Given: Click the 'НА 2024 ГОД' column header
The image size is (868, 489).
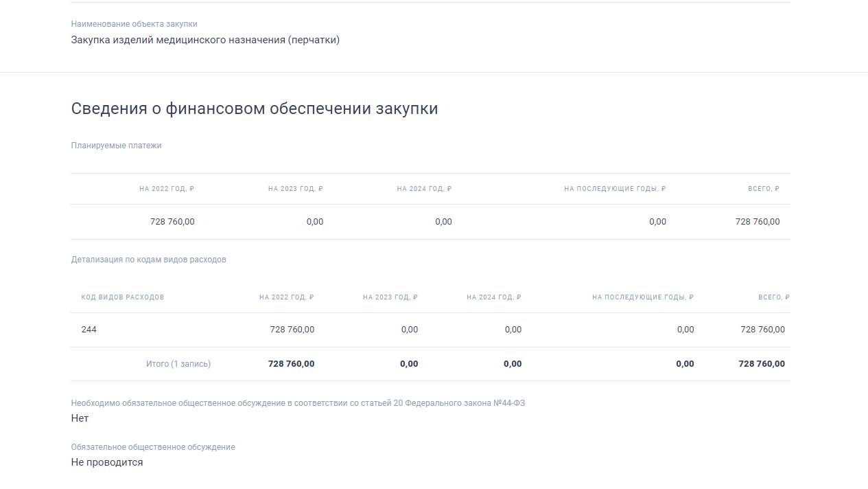Looking at the screenshot, I should tap(423, 187).
